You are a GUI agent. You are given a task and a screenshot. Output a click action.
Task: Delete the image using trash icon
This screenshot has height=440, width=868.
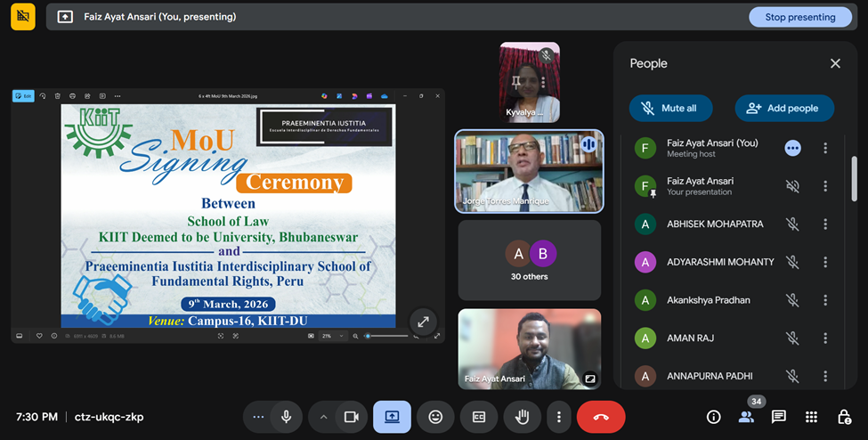(58, 96)
